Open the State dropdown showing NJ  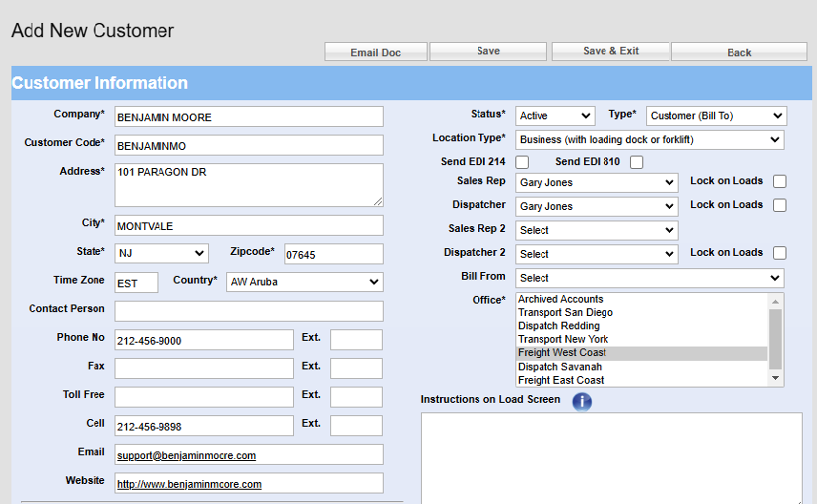point(161,253)
